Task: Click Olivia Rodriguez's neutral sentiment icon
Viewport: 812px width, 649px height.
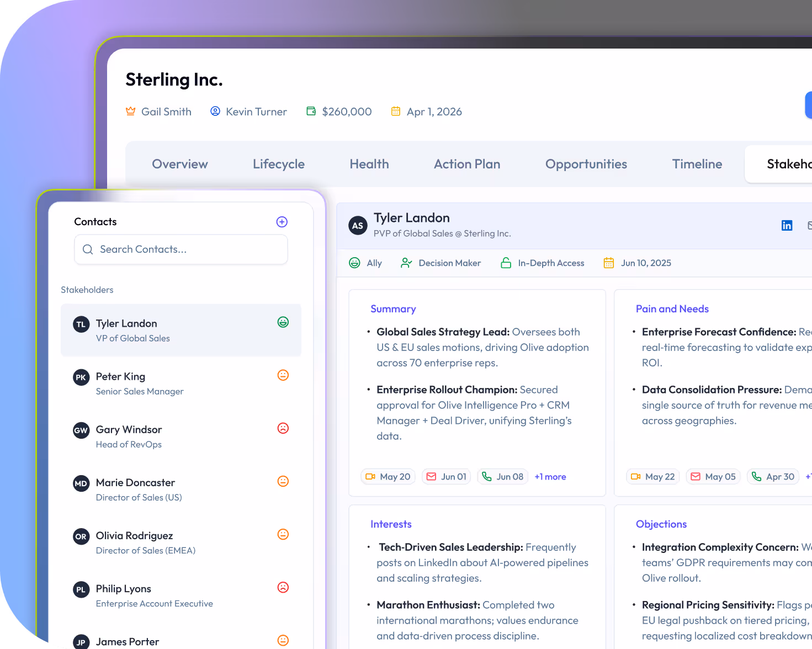Action: [283, 534]
